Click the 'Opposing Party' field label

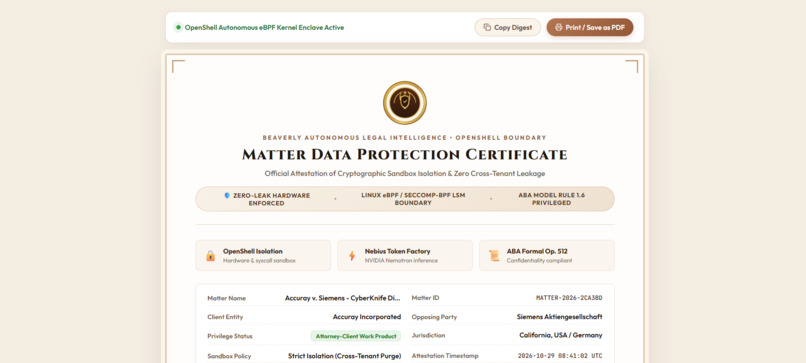pyautogui.click(x=434, y=317)
